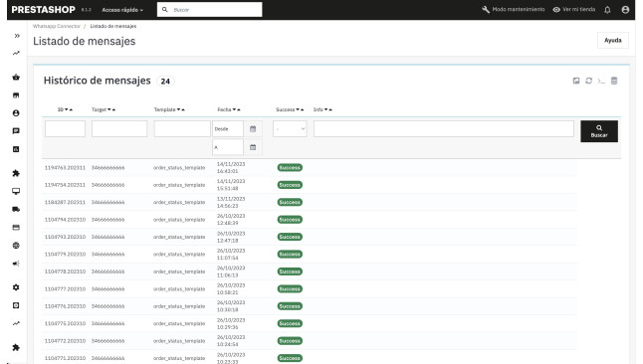Click the Ayuda help button
Viewport: 643px width, 364px height.
coord(613,40)
